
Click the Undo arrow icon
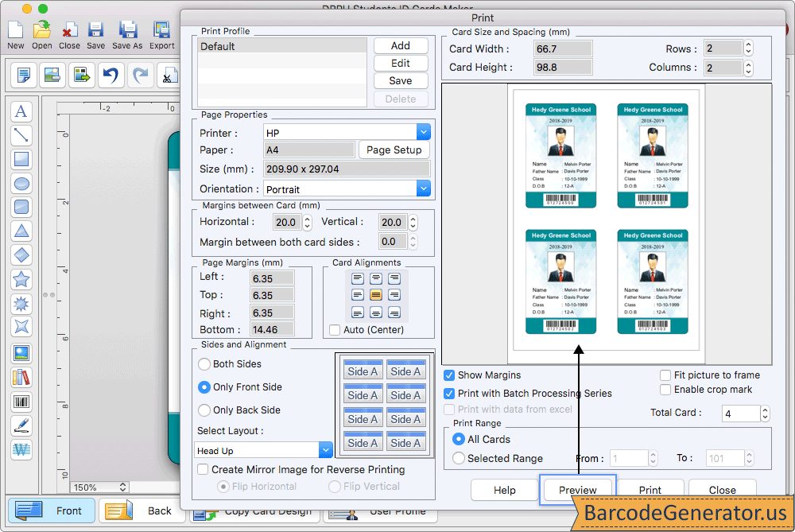tap(111, 75)
